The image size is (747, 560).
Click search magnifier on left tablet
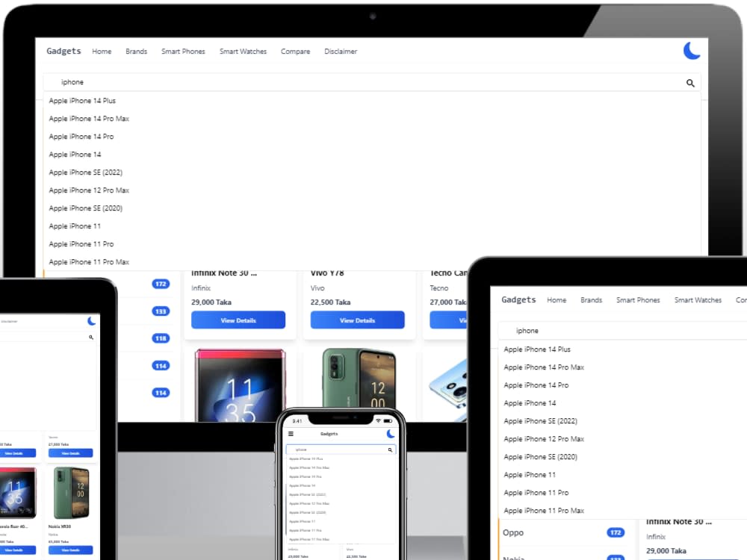[x=91, y=337]
